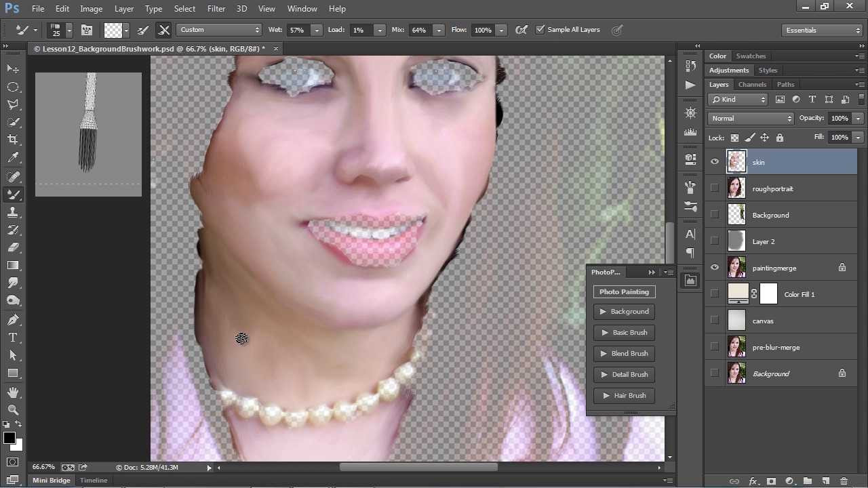Open the Mix percentage dropdown arrow
Viewport: 868px width, 488px height.
pos(439,30)
